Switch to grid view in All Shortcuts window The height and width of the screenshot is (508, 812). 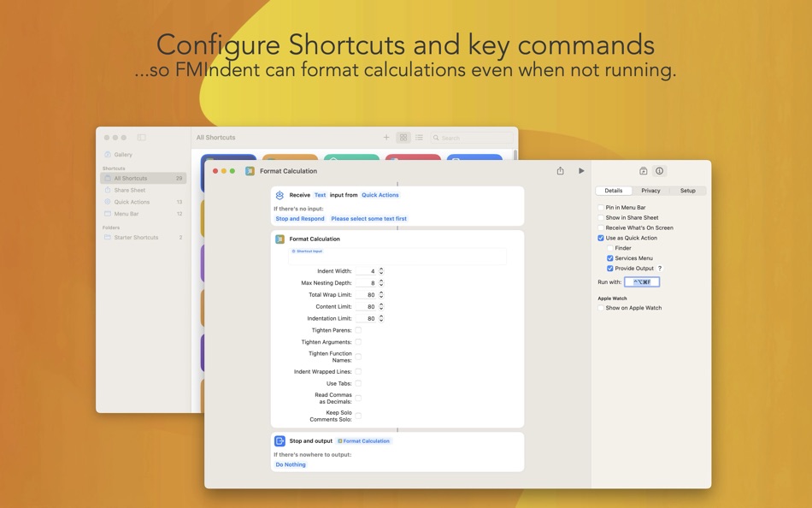403,138
